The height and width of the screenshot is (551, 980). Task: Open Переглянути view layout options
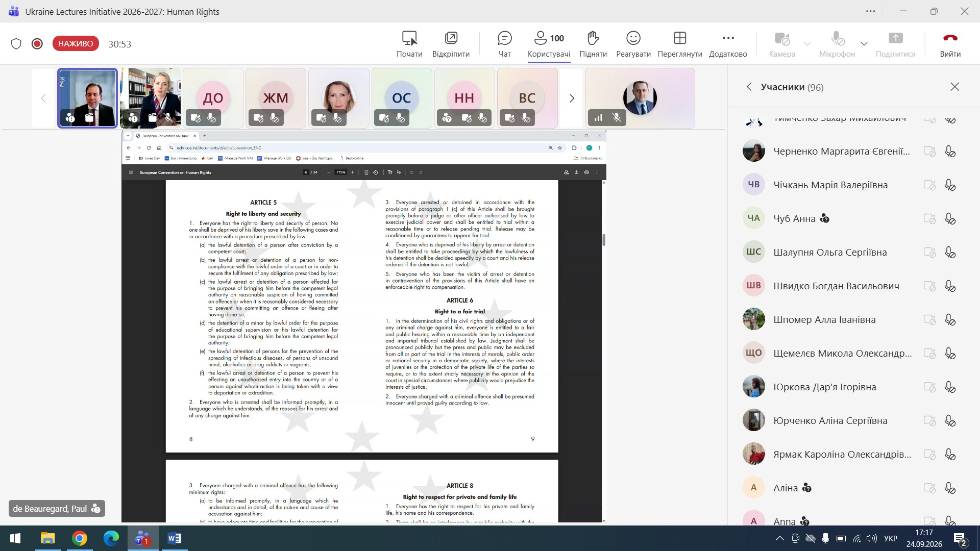[x=680, y=44]
